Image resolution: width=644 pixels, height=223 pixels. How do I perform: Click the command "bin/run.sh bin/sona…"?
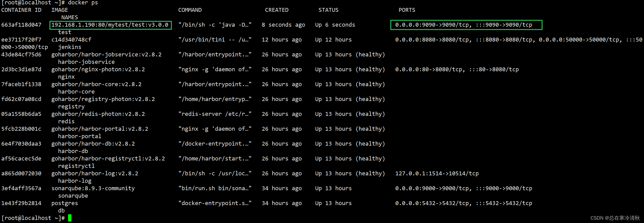tap(215, 188)
